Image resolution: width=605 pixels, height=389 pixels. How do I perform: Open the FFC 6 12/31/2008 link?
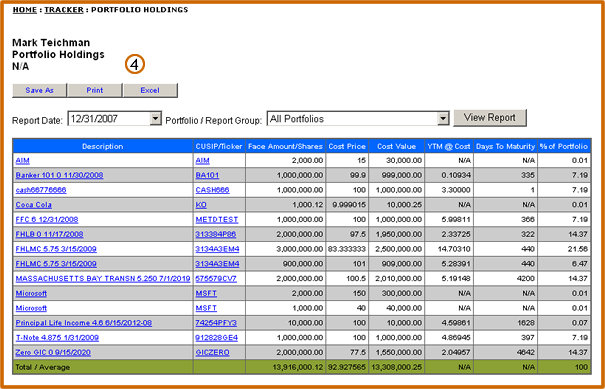coord(47,220)
